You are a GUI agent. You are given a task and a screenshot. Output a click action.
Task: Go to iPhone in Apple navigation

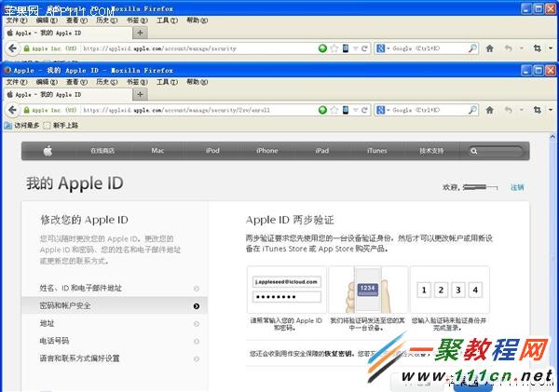[x=267, y=151]
